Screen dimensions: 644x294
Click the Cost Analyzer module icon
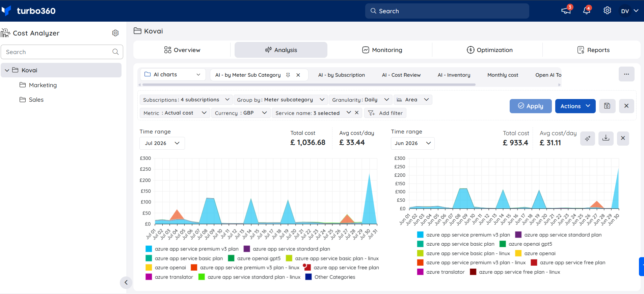coord(5,33)
